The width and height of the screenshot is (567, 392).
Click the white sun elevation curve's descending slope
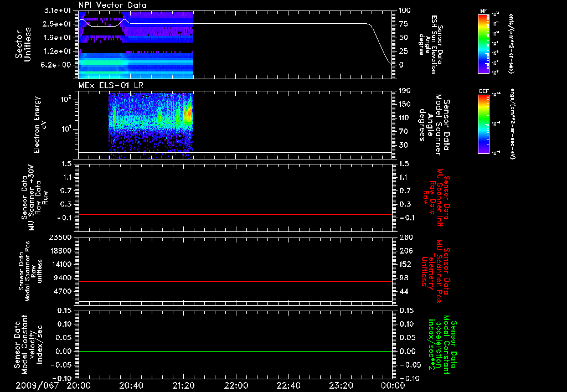pos(380,44)
